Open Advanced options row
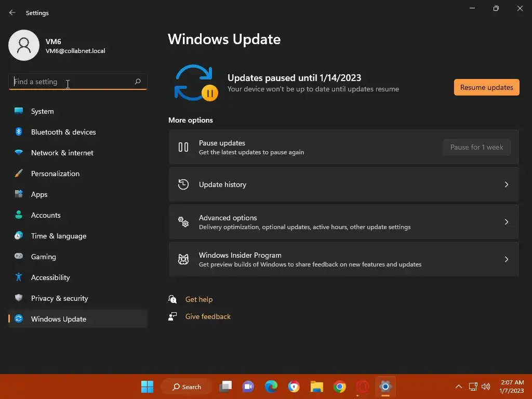This screenshot has height=399, width=532. click(344, 222)
